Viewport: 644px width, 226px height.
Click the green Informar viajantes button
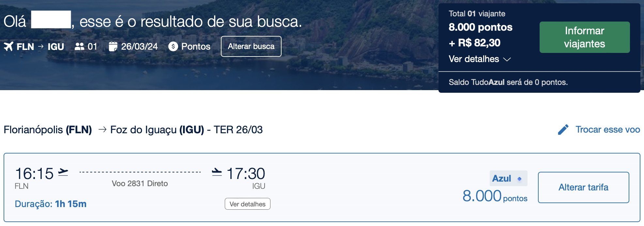(584, 37)
